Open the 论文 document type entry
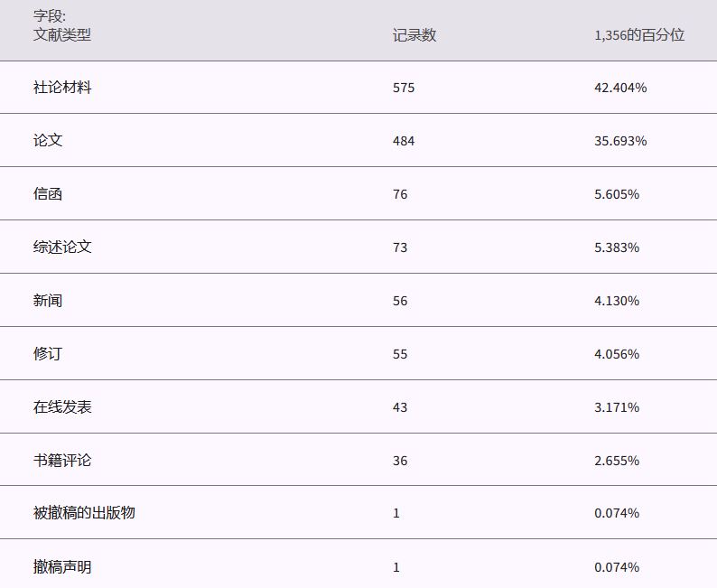717x588 pixels. click(x=48, y=141)
